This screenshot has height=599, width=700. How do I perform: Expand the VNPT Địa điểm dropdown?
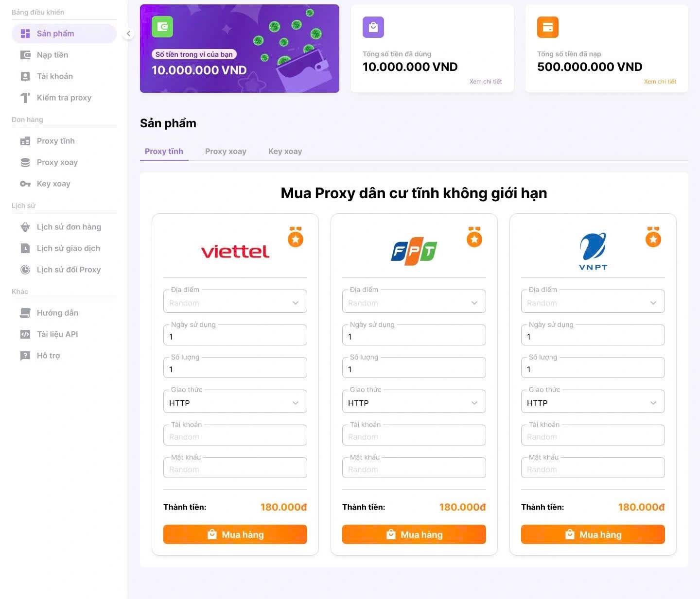[593, 303]
